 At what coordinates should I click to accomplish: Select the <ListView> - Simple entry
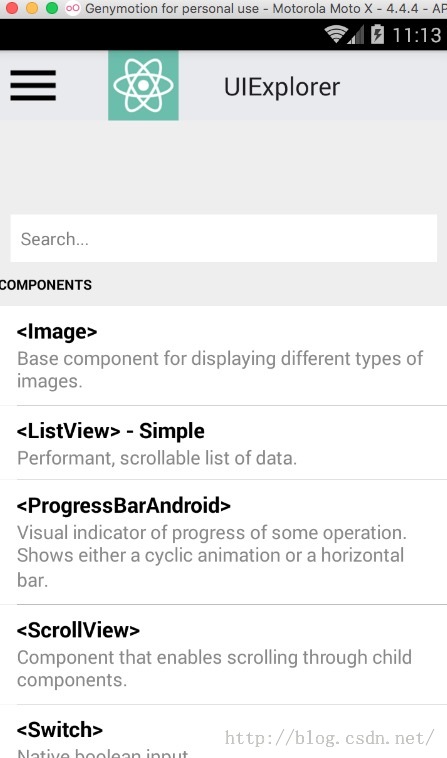coord(223,443)
